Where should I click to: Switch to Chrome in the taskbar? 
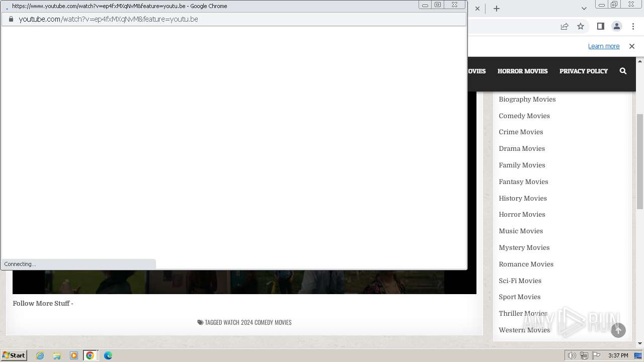(90, 355)
